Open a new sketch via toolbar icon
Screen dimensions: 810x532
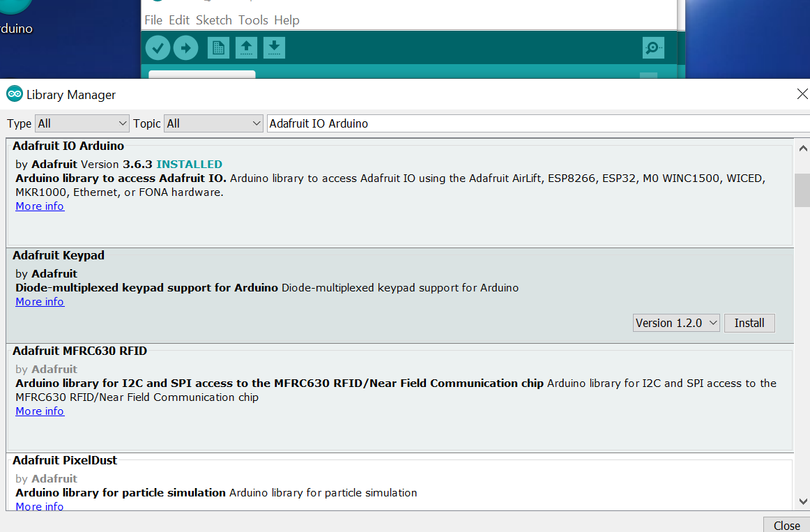(x=218, y=47)
